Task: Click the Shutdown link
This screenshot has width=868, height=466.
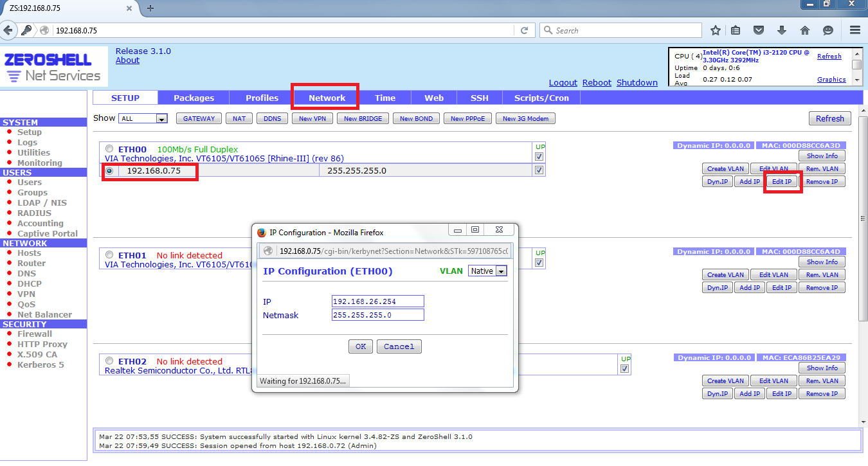Action: (x=637, y=82)
